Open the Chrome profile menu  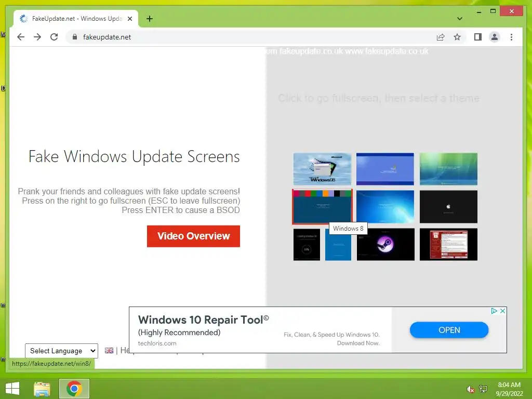click(495, 37)
